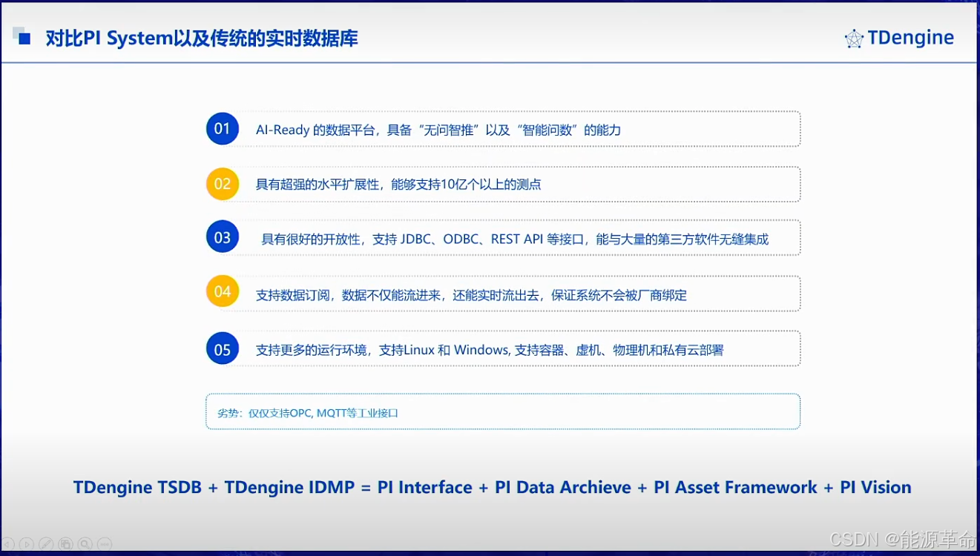Click 'PI Data Archieve' in the bottom formula
This screenshot has height=556, width=980.
(x=563, y=487)
